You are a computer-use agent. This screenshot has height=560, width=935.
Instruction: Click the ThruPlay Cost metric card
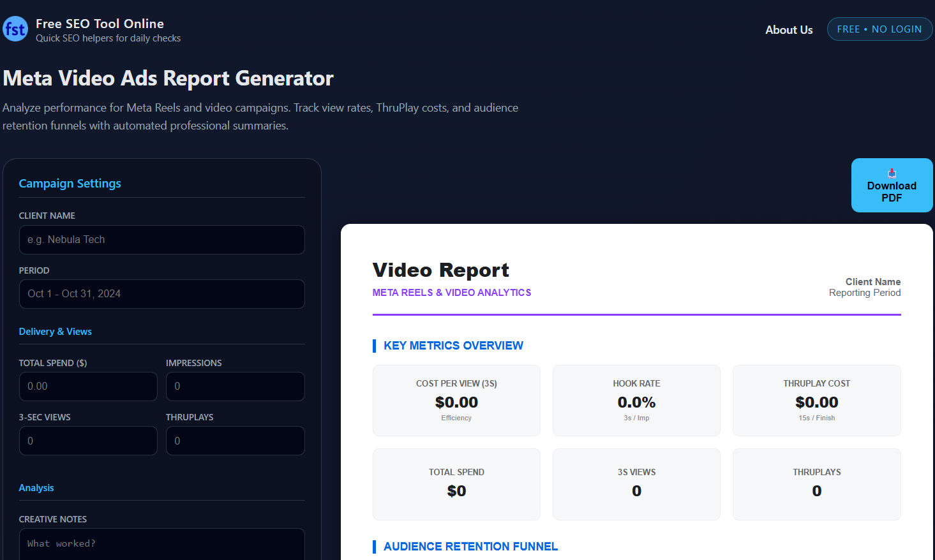pyautogui.click(x=816, y=401)
